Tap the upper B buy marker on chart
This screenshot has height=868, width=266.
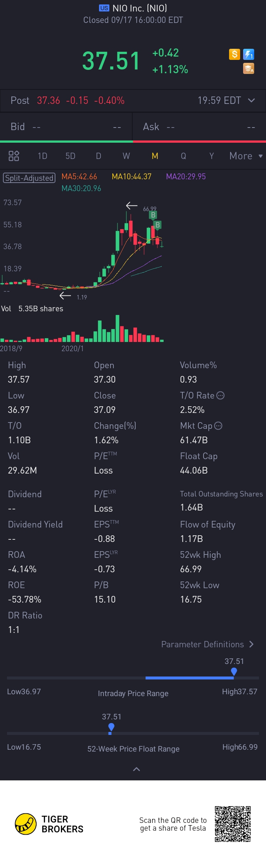153,215
